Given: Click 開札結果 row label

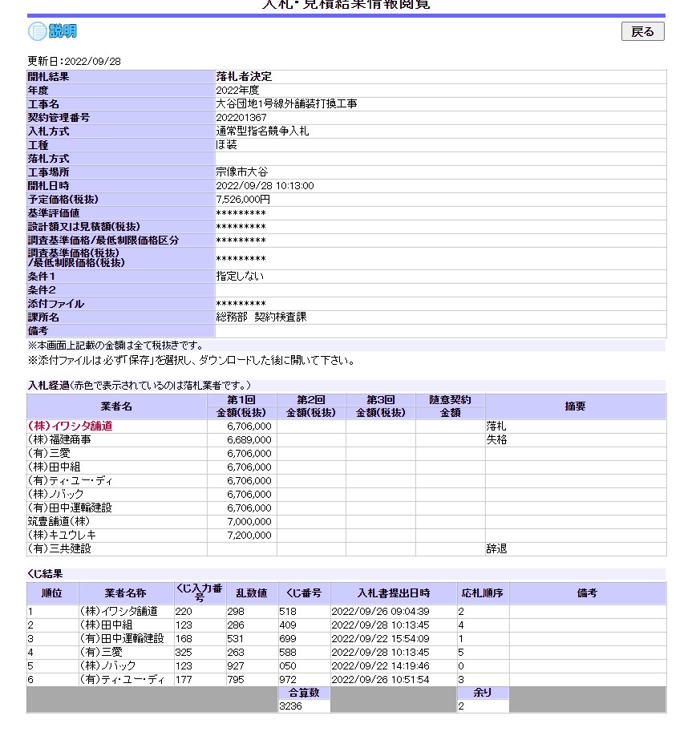Looking at the screenshot, I should [x=48, y=76].
